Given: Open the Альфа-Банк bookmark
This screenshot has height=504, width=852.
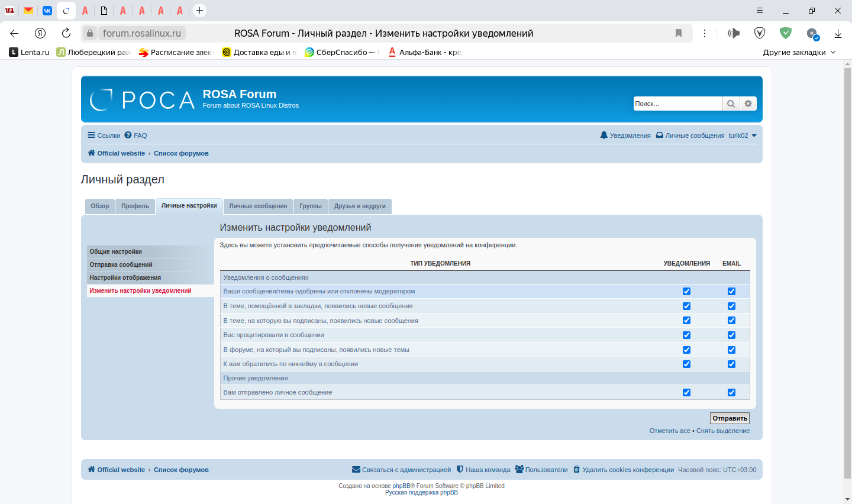Looking at the screenshot, I should (x=425, y=52).
